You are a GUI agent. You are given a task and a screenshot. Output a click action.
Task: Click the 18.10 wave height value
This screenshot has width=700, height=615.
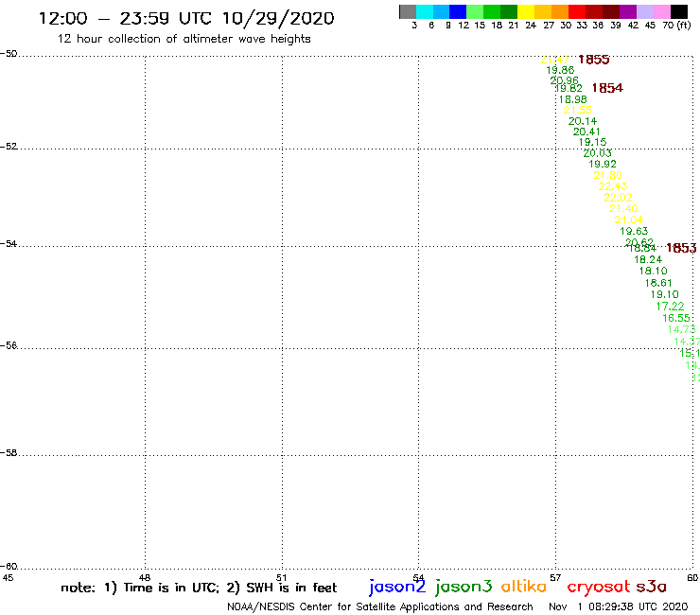click(x=653, y=271)
